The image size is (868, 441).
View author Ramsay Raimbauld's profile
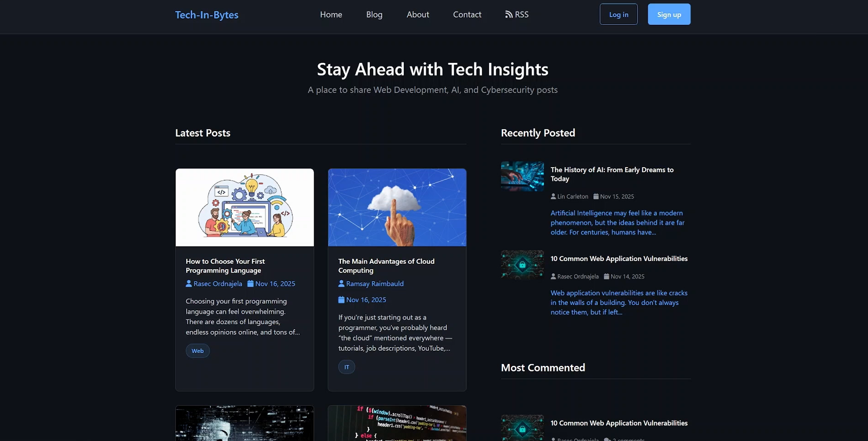[375, 283]
